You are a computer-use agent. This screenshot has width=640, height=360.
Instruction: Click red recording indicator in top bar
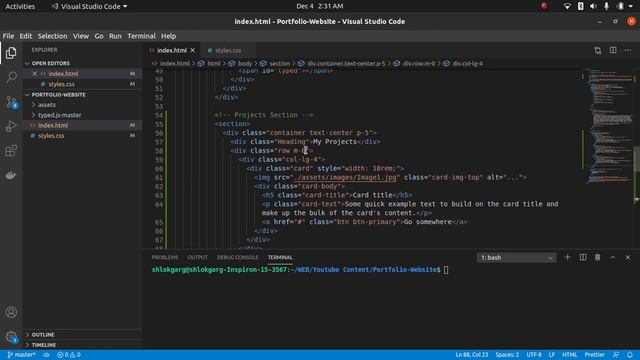tap(544, 6)
